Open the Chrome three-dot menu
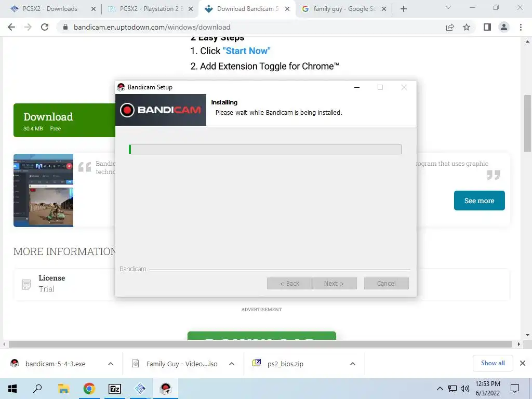Screen dimensions: 532x399 point(521,27)
